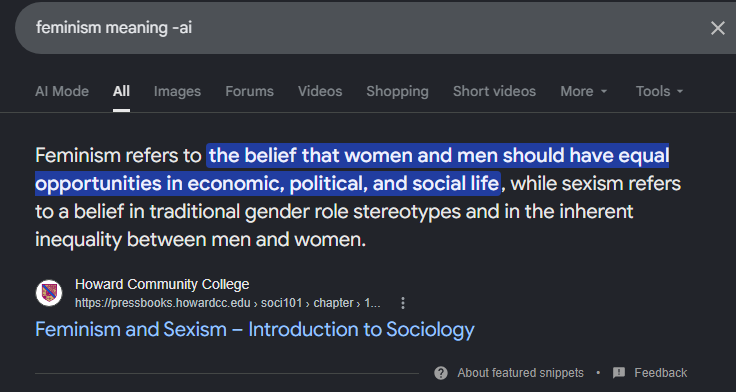The image size is (736, 392).
Task: Go to the Forums tab
Action: pyautogui.click(x=249, y=91)
